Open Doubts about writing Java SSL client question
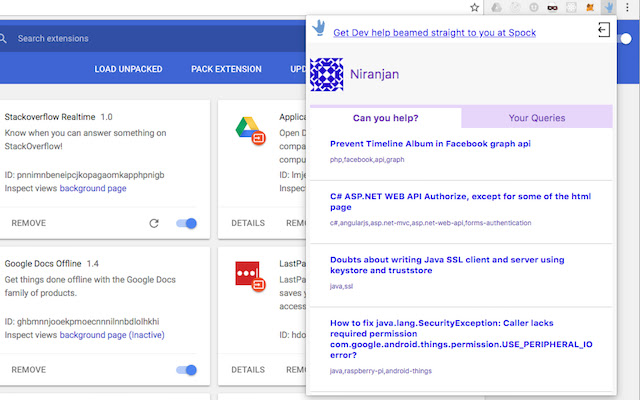 click(x=447, y=265)
